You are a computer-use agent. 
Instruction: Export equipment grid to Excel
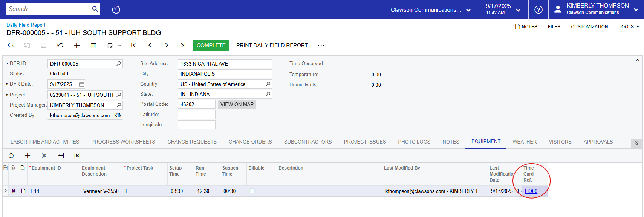(x=77, y=156)
